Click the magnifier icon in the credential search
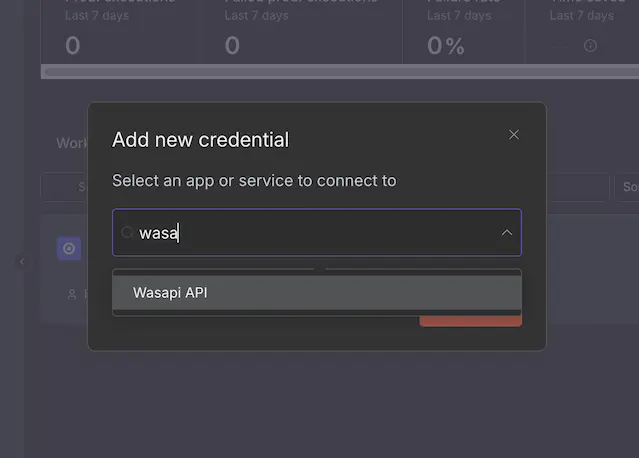The image size is (639, 458). (x=127, y=232)
